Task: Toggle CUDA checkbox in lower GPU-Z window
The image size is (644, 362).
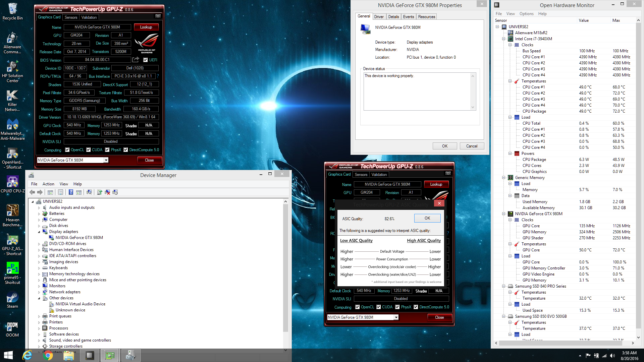Action: click(379, 307)
